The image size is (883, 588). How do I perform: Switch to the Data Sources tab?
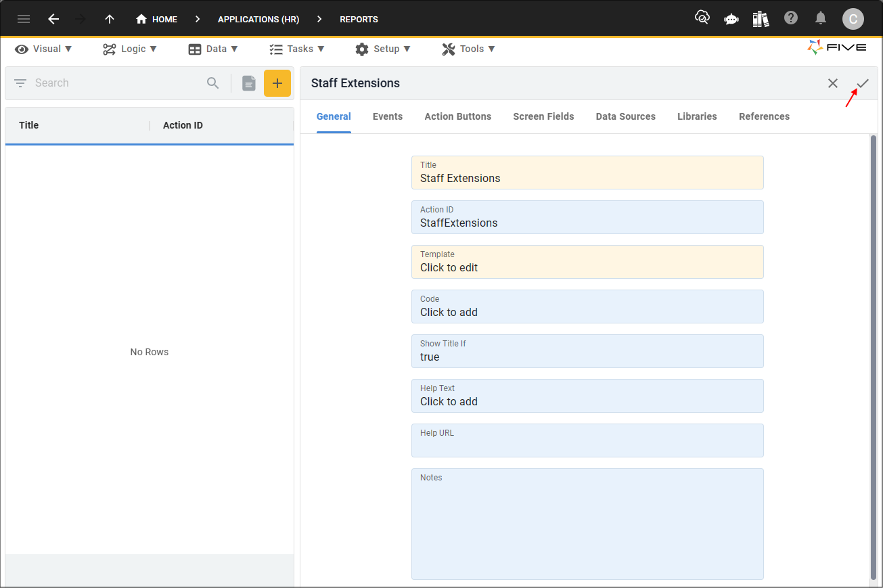(x=625, y=116)
